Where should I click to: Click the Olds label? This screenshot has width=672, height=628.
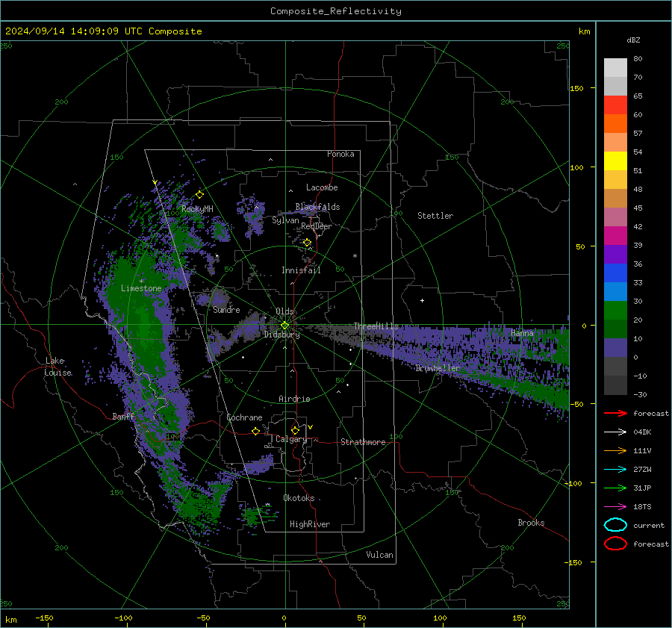point(284,311)
